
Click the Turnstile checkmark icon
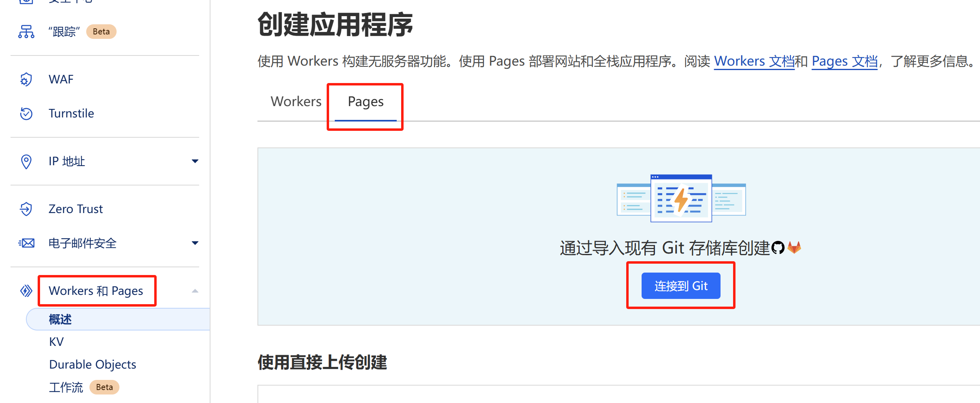point(26,113)
